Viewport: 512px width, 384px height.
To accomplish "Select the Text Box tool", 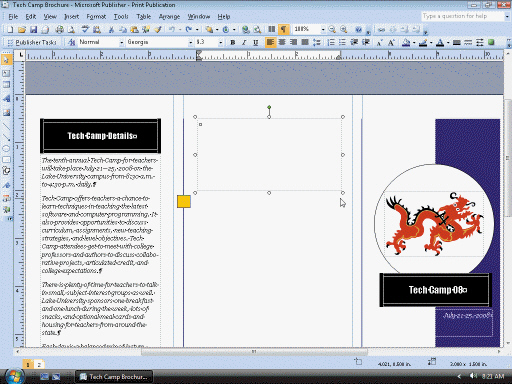I will tap(6, 73).
